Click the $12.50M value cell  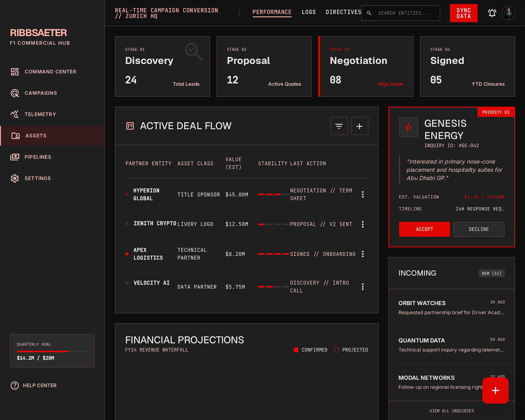[x=237, y=224]
